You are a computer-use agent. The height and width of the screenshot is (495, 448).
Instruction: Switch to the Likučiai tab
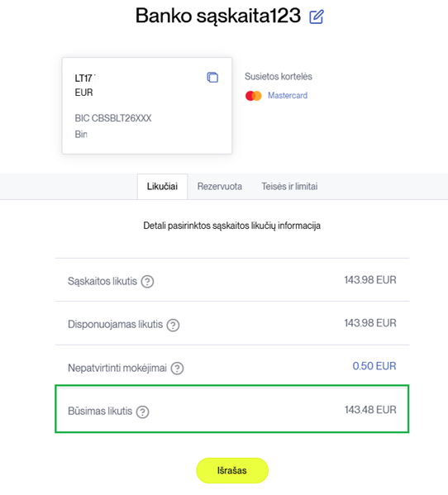click(x=162, y=186)
